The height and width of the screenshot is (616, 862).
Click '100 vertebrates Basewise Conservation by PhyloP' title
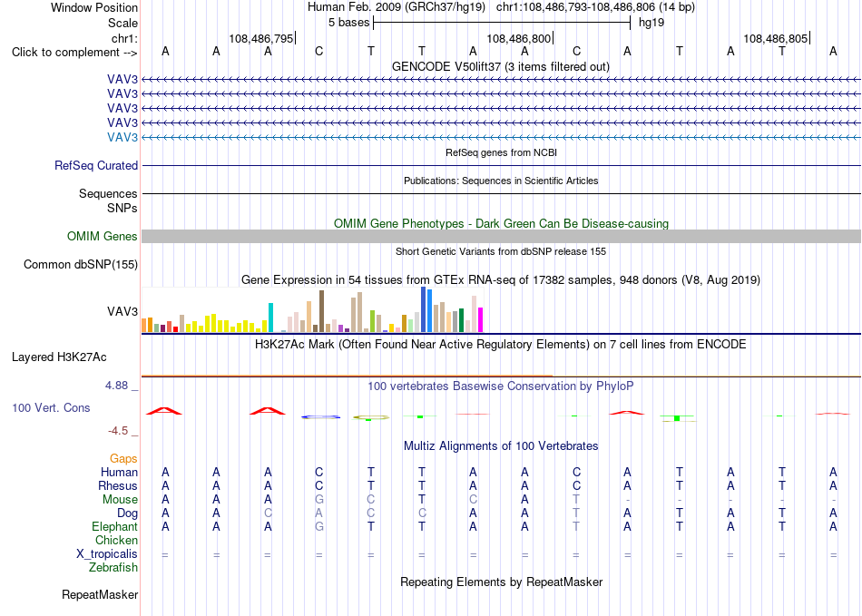[501, 386]
